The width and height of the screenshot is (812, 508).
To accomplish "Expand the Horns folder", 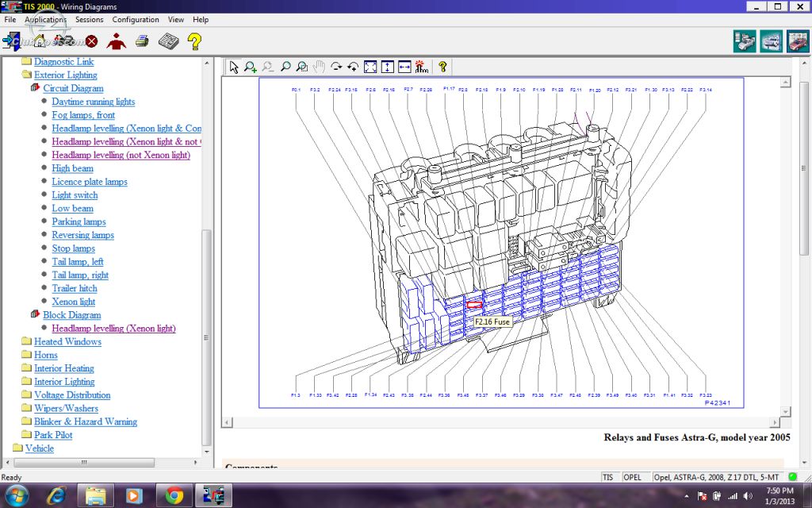I will tap(26, 355).
